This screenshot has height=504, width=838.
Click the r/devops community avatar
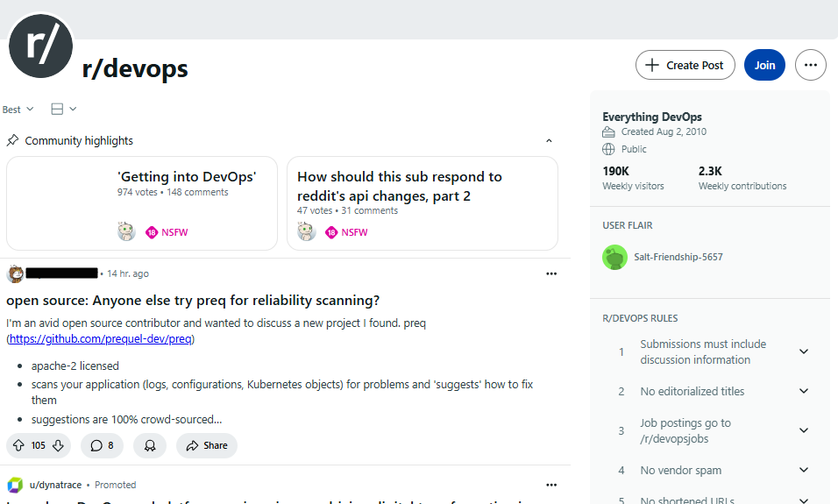click(40, 46)
